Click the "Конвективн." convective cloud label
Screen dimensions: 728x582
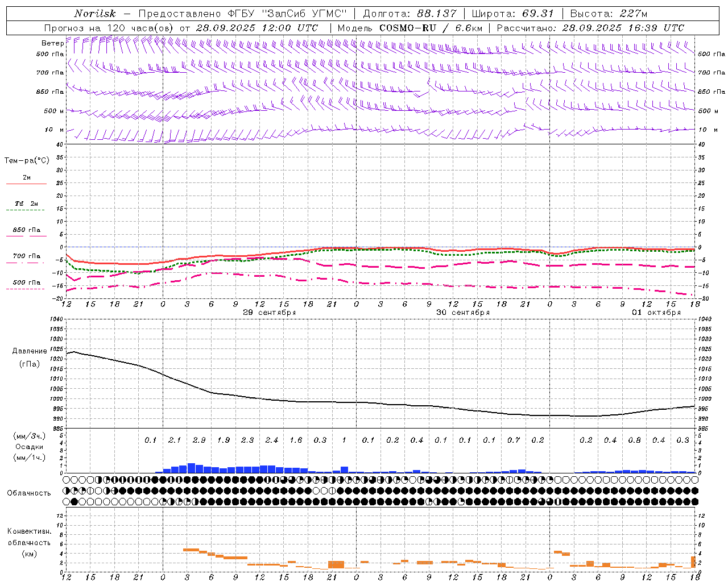pos(30,531)
